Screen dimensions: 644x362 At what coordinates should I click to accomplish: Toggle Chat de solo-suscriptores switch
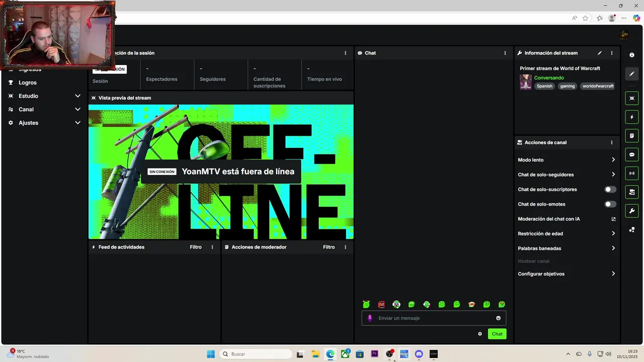pos(610,190)
